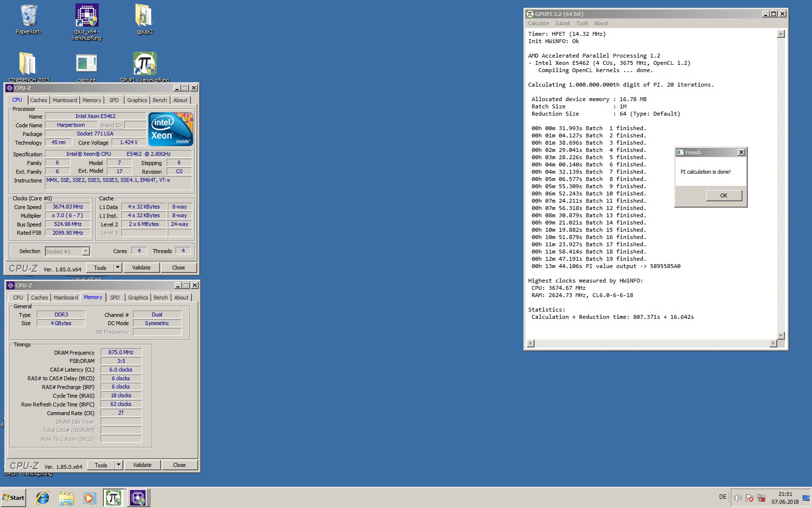Click the volume speaker tray icon
The image size is (812, 508).
738,498
